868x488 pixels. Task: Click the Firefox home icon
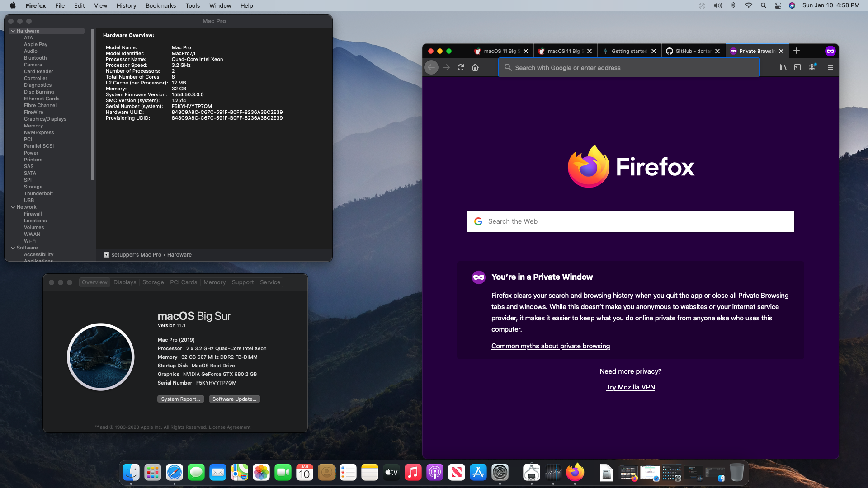click(475, 67)
